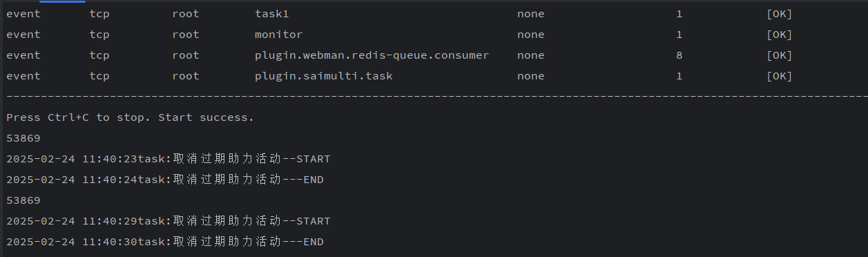
Task: Click the 'Press Ctrl+C to stop' line
Action: pos(130,117)
